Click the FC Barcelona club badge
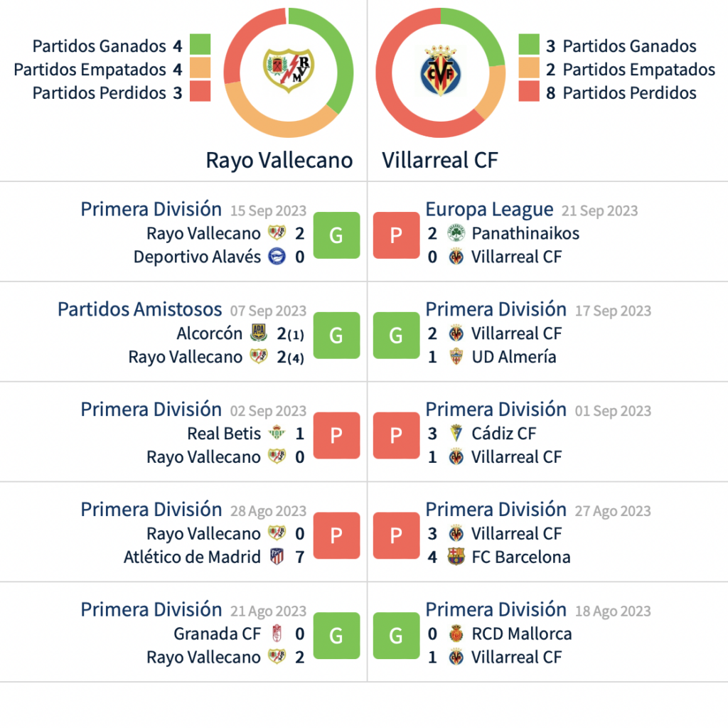The height and width of the screenshot is (728, 728). [456, 557]
